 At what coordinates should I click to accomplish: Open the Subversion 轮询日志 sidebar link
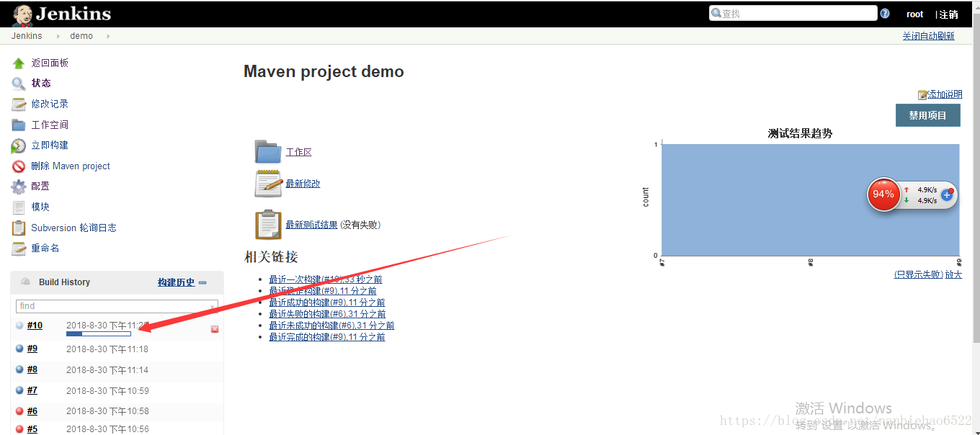[x=73, y=228]
